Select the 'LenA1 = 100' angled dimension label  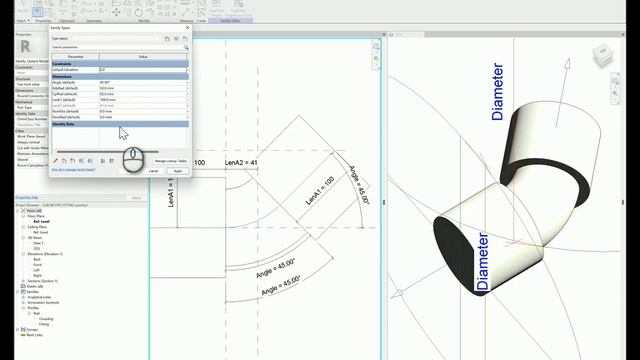coord(320,191)
